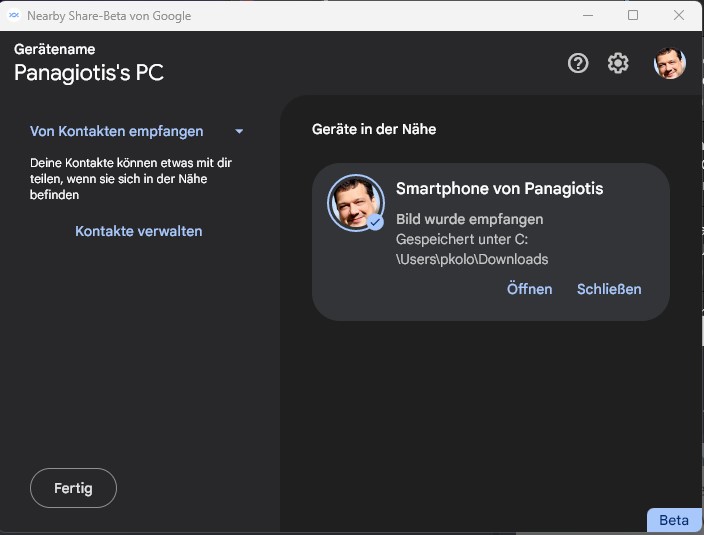Dismiss the transfer card with Schließen

pyautogui.click(x=609, y=289)
